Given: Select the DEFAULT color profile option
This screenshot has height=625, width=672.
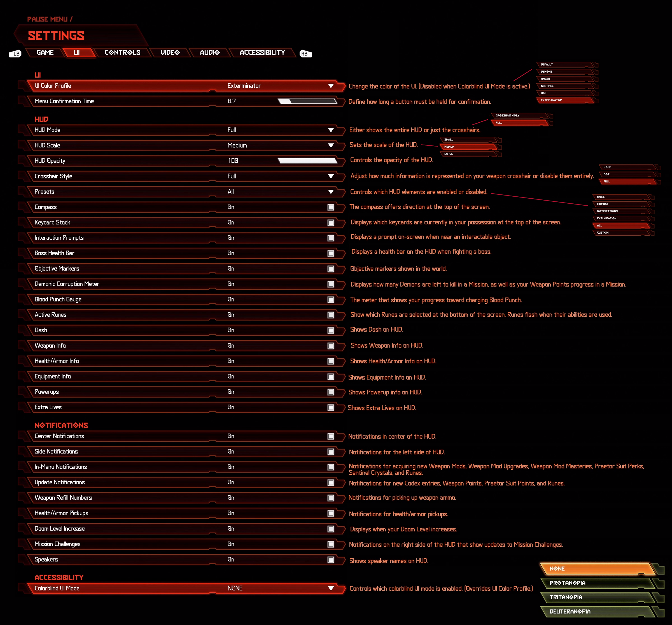Looking at the screenshot, I should click(565, 65).
